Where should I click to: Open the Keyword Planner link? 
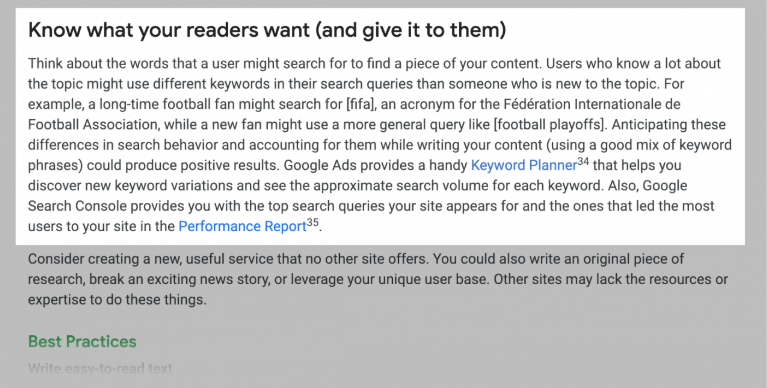click(x=524, y=165)
